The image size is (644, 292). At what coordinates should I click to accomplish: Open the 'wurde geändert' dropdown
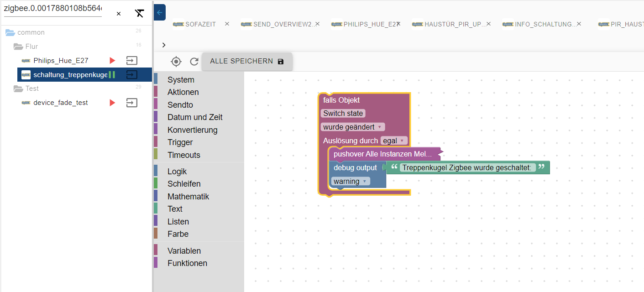[353, 127]
